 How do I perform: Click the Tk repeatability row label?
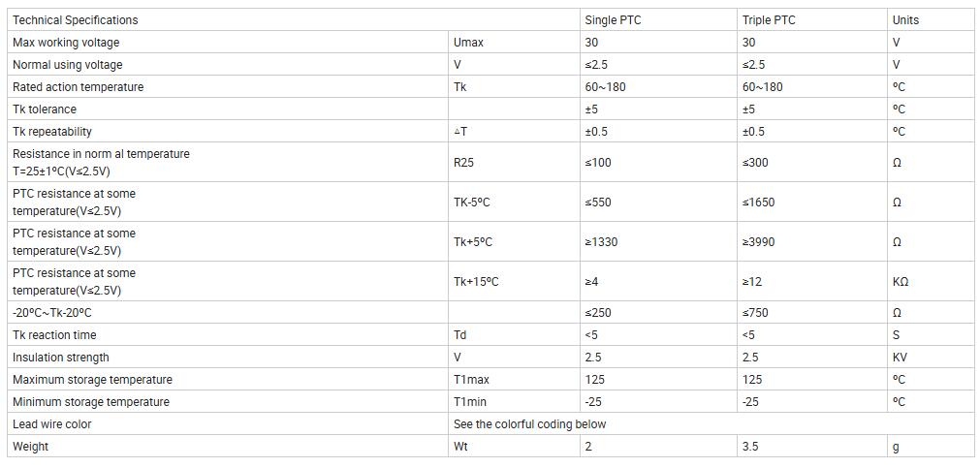[x=52, y=132]
